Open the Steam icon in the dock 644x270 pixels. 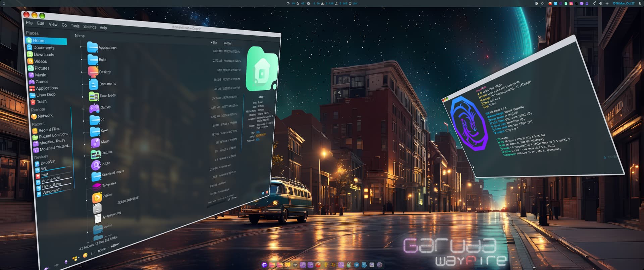point(303,265)
